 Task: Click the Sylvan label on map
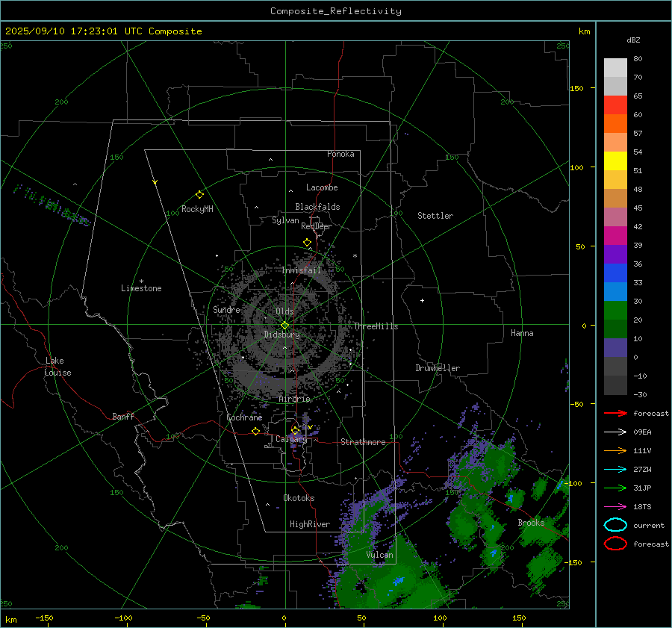(285, 220)
